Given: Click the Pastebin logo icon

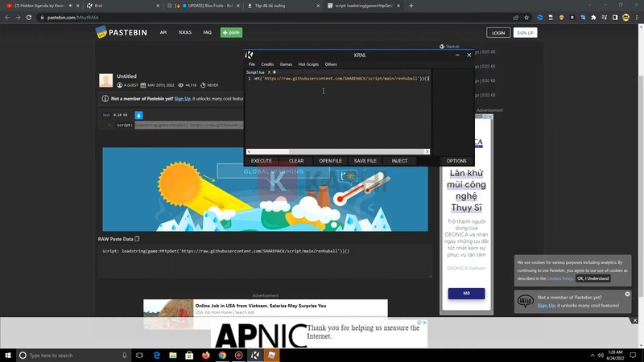Looking at the screenshot, I should [x=101, y=32].
